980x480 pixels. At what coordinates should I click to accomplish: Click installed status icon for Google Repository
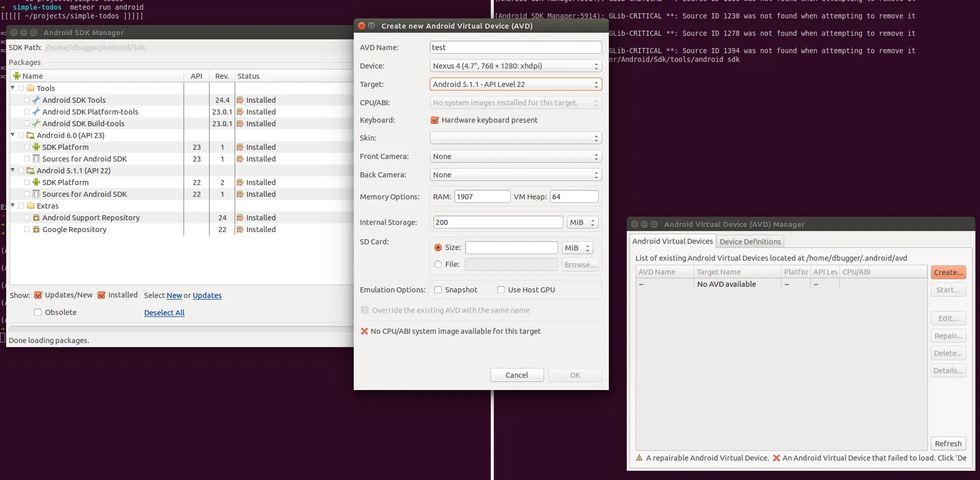click(240, 230)
